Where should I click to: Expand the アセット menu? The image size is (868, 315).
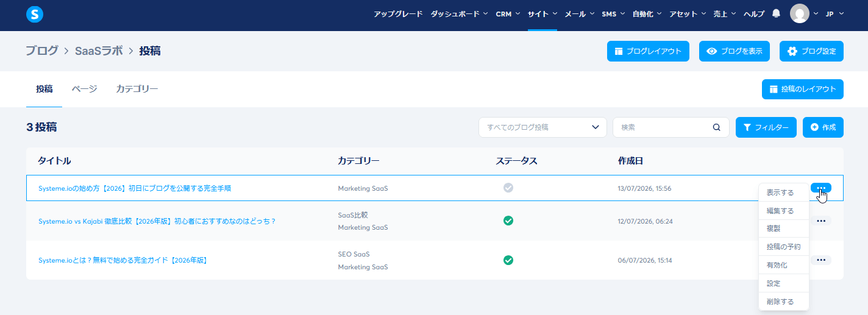click(688, 14)
